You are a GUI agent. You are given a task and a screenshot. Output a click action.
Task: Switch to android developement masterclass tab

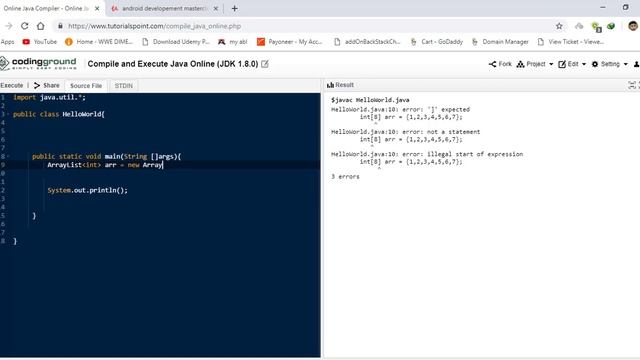[164, 8]
